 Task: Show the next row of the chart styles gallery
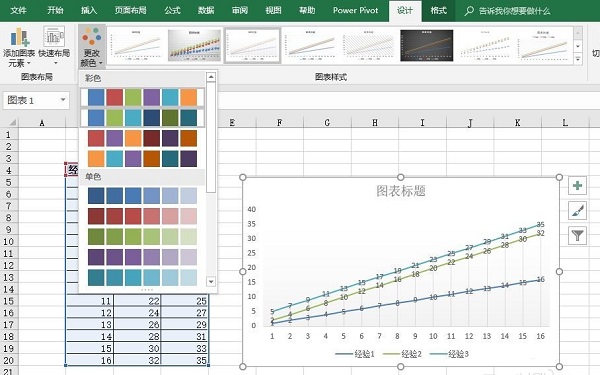tap(578, 46)
